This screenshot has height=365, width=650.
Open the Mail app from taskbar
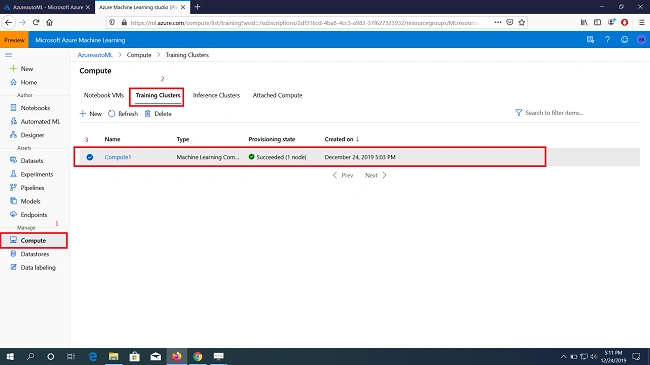pos(155,357)
